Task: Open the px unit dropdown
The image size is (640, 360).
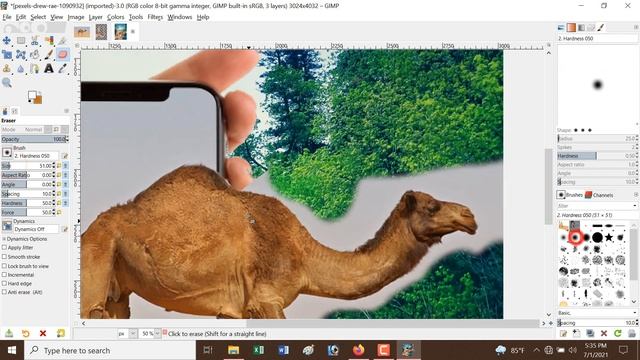Action: 133,333
